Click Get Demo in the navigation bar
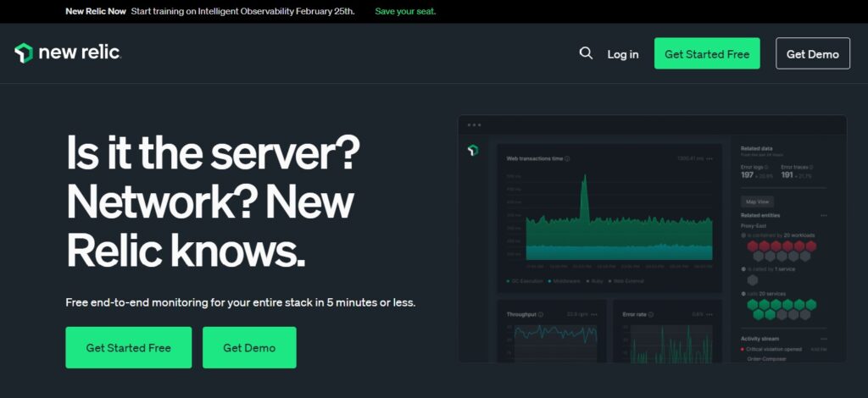Screen dimensions: 868x398 pos(813,53)
